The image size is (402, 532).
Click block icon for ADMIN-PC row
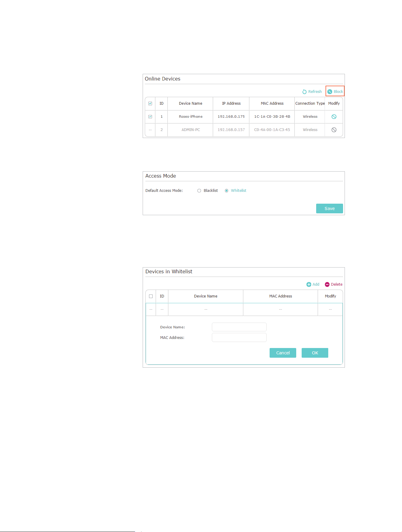point(334,130)
